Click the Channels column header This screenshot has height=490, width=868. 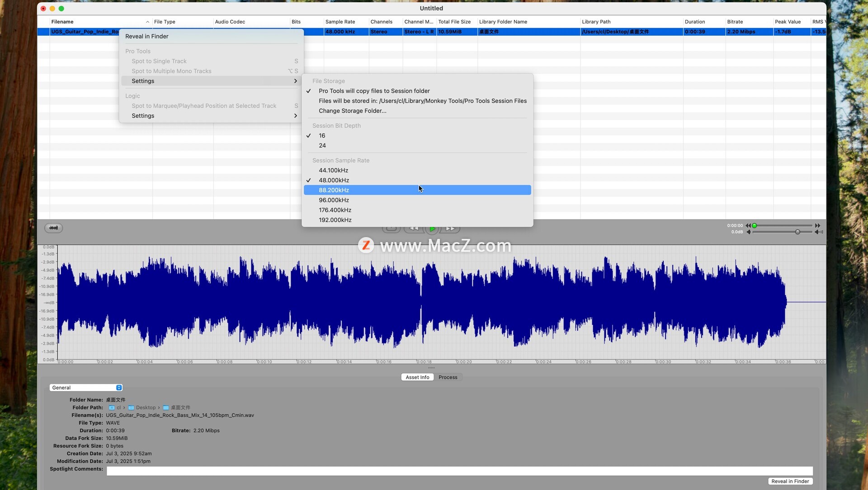pos(386,22)
